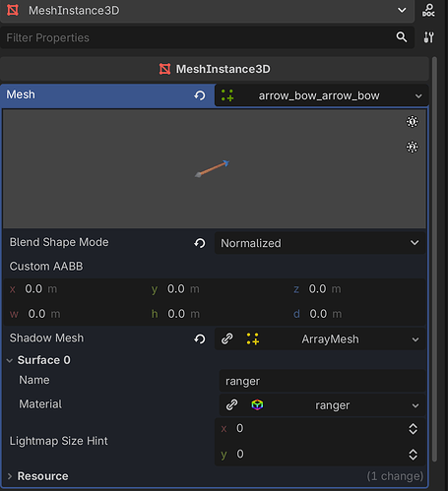Revert the Blend Shape Mode property
Screen dimensions: 448x491
pyautogui.click(x=200, y=243)
